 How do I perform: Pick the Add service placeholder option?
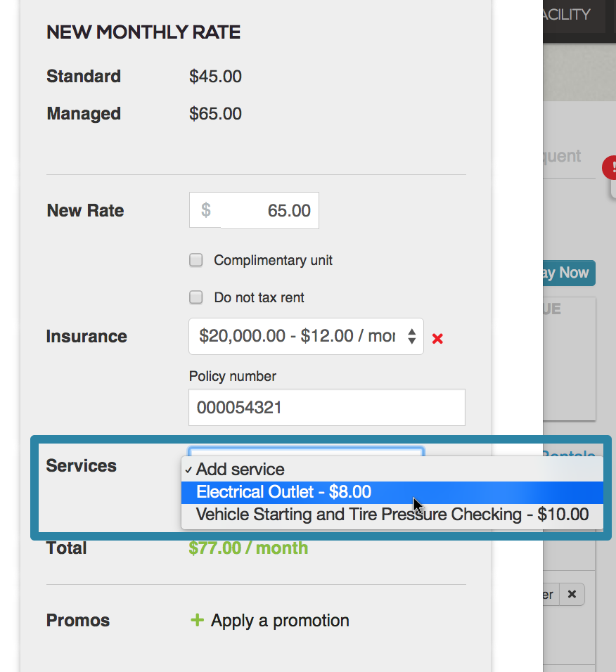240,470
